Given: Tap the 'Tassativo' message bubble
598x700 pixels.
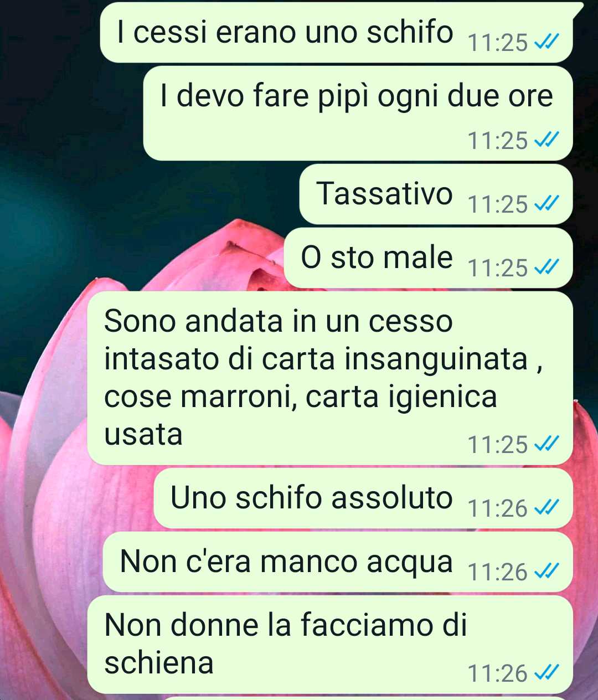Looking at the screenshot, I should (x=436, y=194).
